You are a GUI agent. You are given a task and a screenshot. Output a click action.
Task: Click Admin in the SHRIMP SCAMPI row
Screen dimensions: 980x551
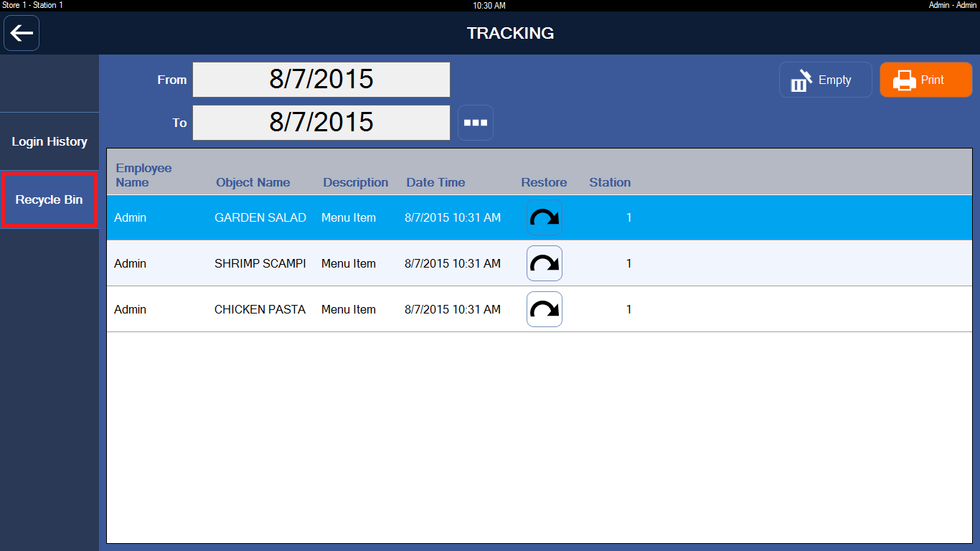tap(130, 263)
